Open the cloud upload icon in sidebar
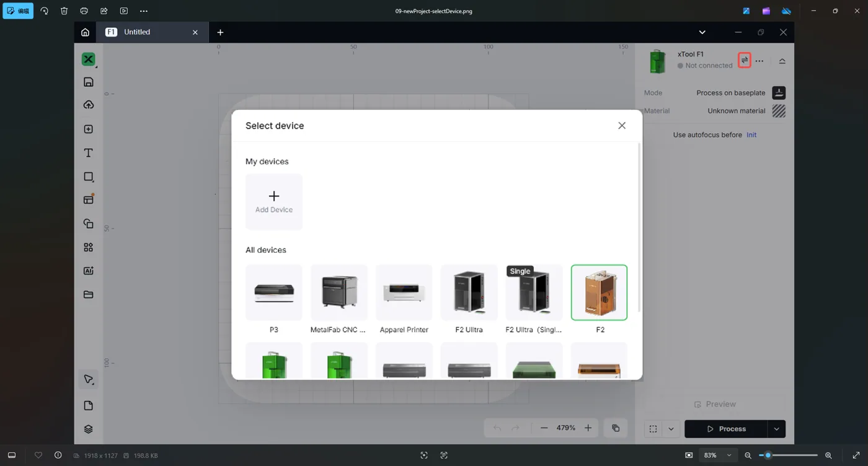 tap(89, 105)
